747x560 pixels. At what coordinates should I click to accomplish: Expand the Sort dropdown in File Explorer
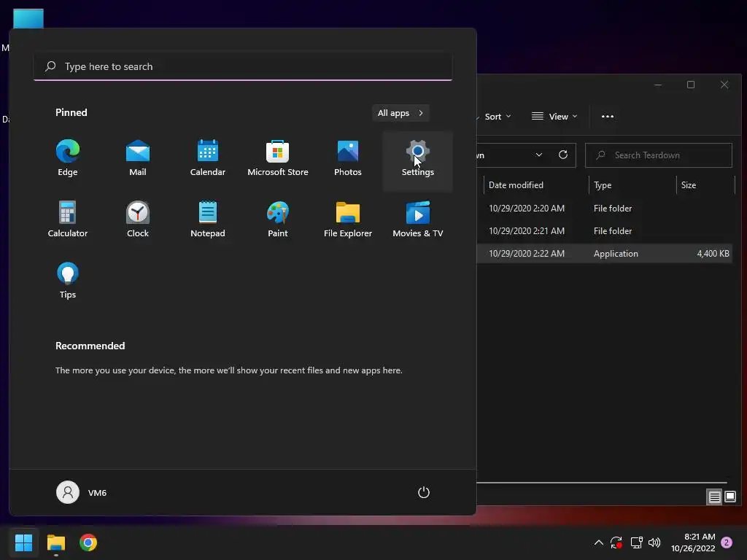pyautogui.click(x=496, y=117)
